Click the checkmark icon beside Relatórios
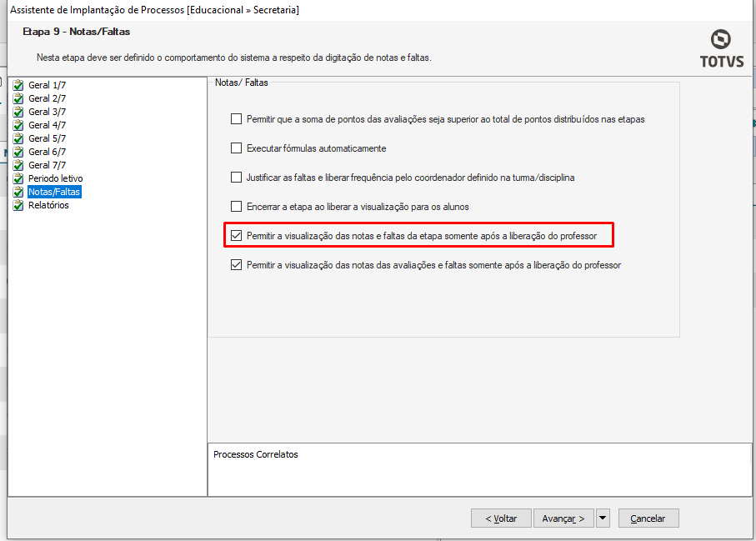 pyautogui.click(x=18, y=205)
